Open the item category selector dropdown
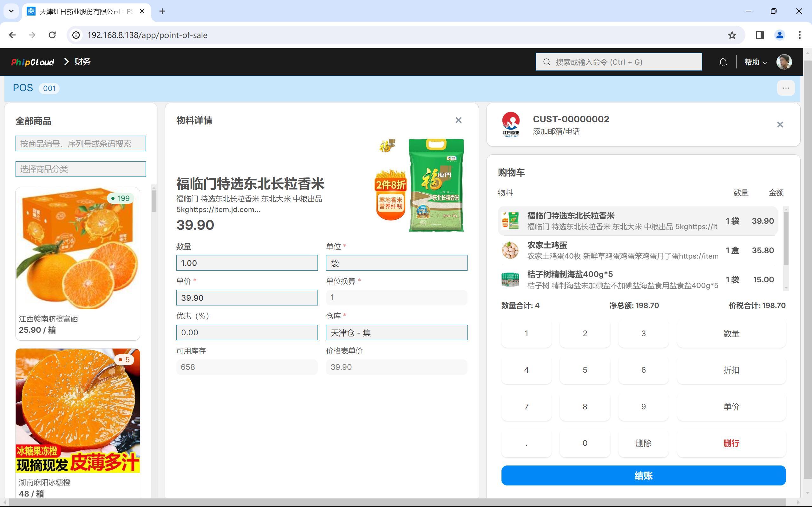 pyautogui.click(x=81, y=169)
